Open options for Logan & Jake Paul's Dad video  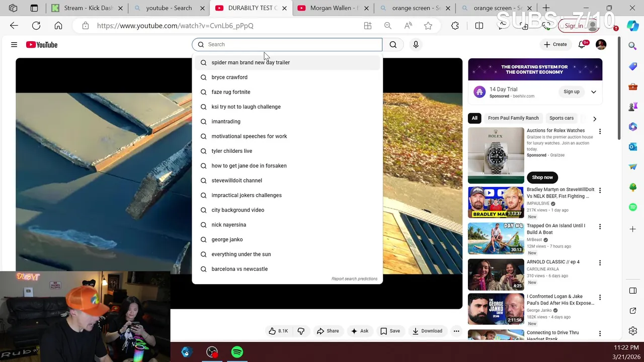pyautogui.click(x=600, y=298)
